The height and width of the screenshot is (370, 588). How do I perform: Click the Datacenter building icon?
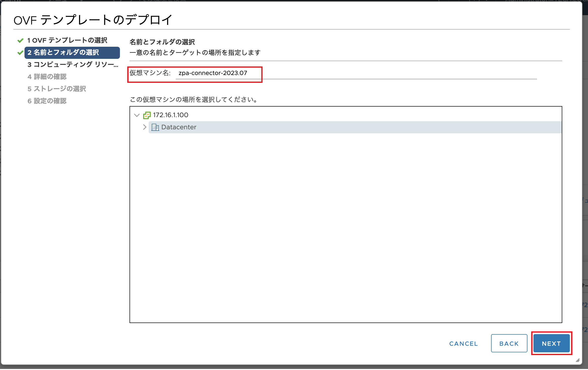[x=155, y=127]
